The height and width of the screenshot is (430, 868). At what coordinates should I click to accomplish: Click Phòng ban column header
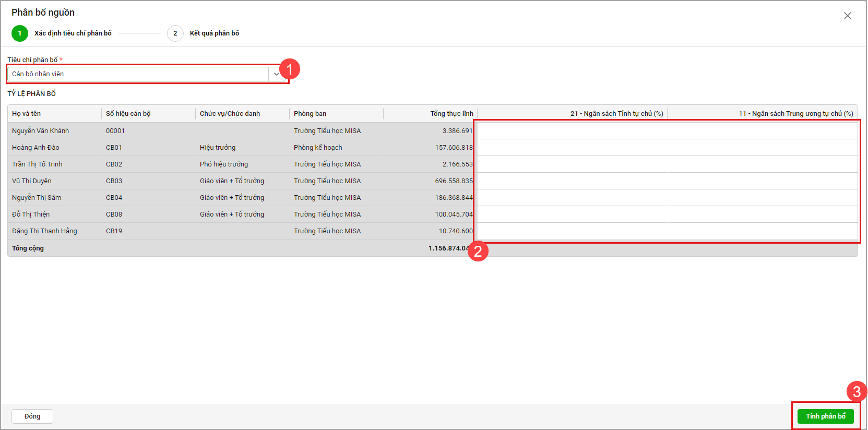point(310,114)
